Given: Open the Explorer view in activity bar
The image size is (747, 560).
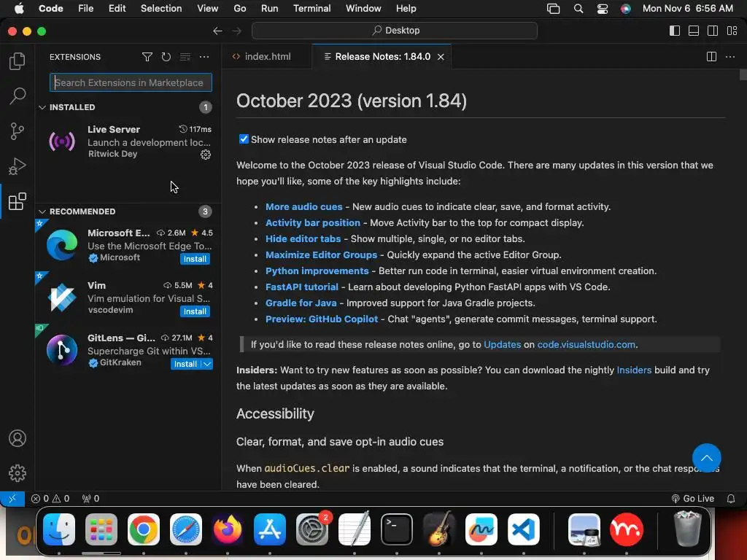Looking at the screenshot, I should pyautogui.click(x=18, y=61).
